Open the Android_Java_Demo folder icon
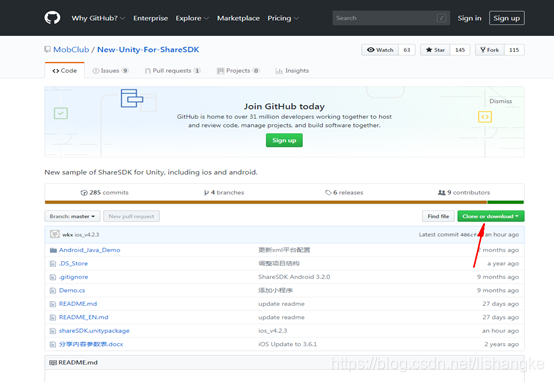This screenshot has height=382, width=554. point(53,250)
